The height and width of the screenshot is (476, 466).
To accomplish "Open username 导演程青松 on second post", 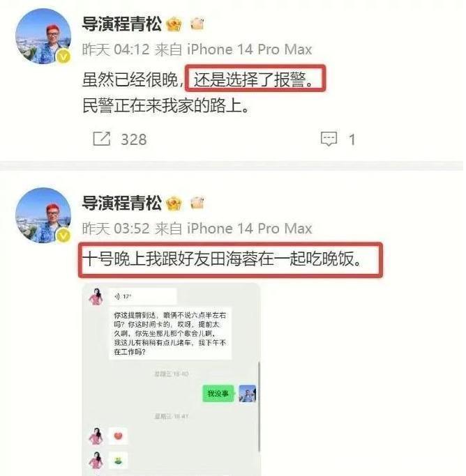I will coord(122,203).
